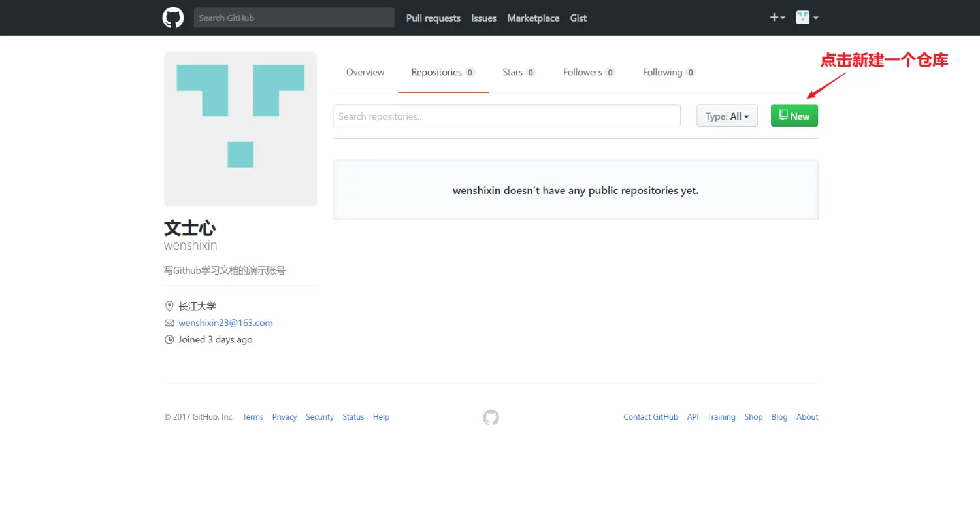980x517 pixels.
Task: Visit the Blog footer link
Action: [779, 417]
